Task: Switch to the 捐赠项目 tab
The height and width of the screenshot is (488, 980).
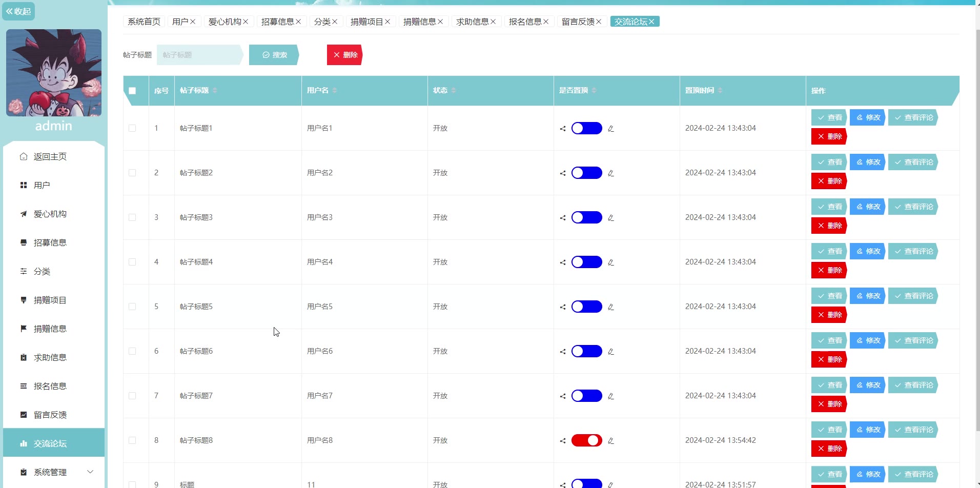Action: click(x=366, y=22)
